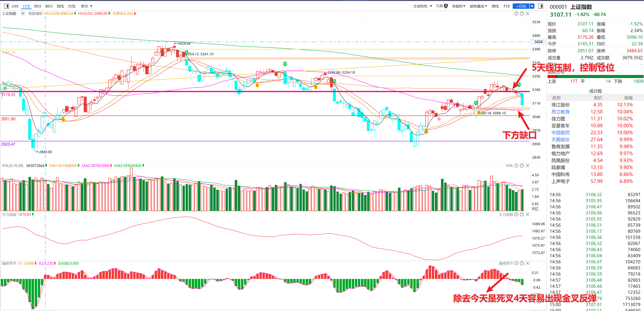
Task: Open VOL panel settings hexagon icon
Action: coord(516,165)
